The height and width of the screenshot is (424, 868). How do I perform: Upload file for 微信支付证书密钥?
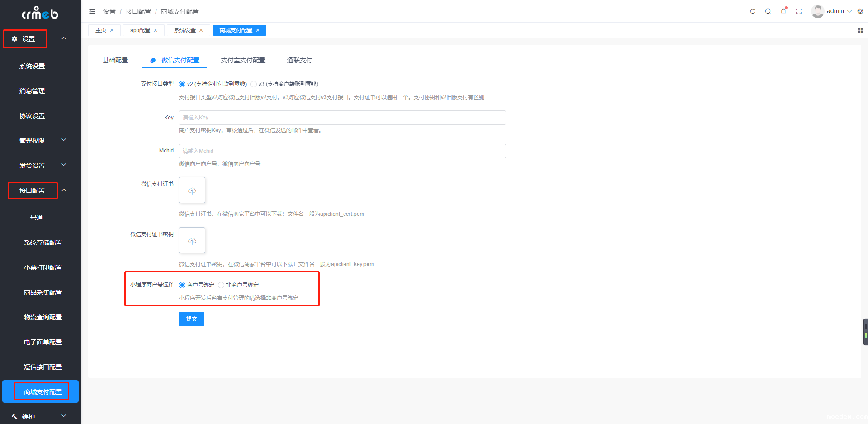coord(192,240)
